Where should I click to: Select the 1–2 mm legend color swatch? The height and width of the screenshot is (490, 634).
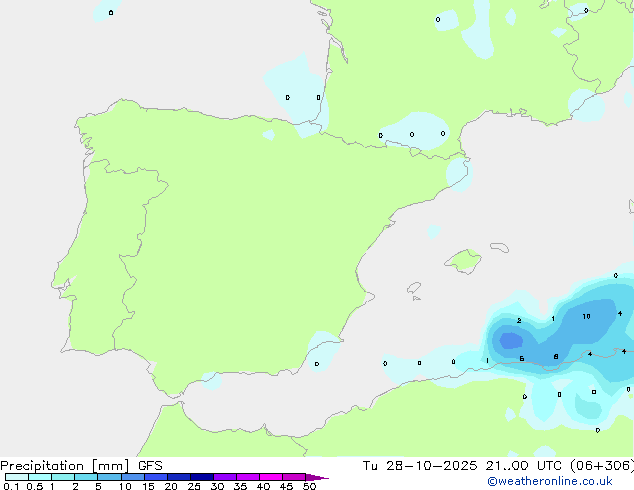(63, 477)
